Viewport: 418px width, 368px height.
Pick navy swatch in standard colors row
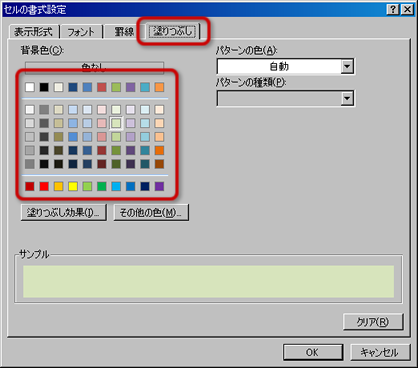(x=145, y=186)
